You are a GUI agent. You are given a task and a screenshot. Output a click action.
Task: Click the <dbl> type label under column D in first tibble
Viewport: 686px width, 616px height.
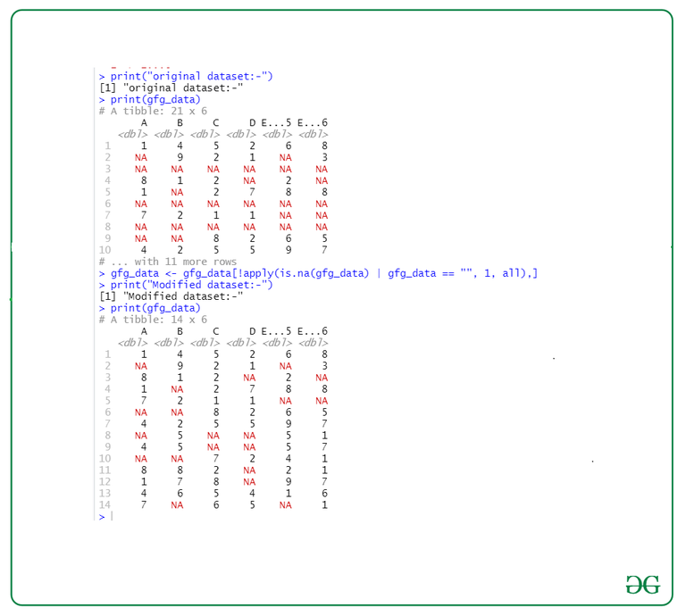(x=241, y=134)
